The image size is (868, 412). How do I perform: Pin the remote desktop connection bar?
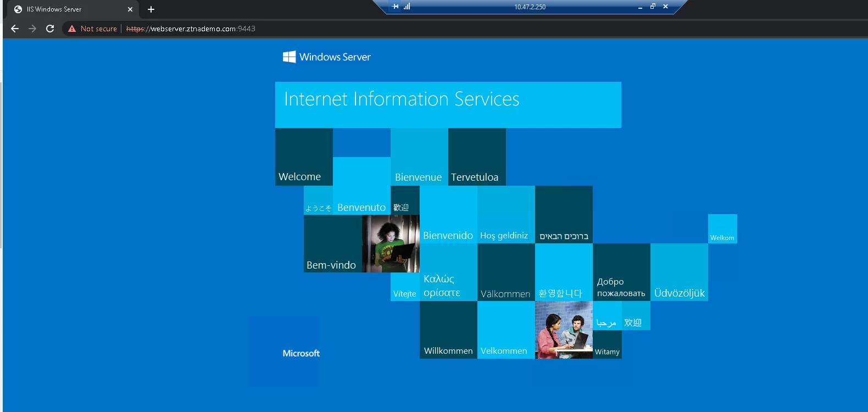[396, 7]
